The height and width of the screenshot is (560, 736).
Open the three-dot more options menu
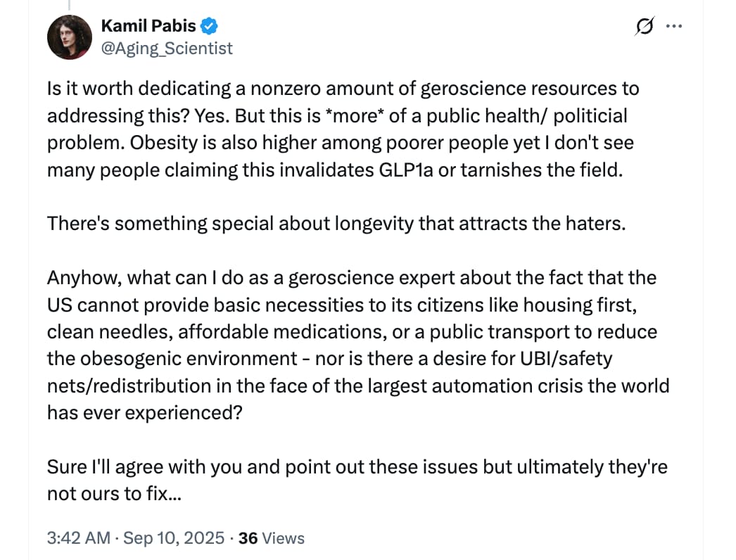(x=674, y=27)
